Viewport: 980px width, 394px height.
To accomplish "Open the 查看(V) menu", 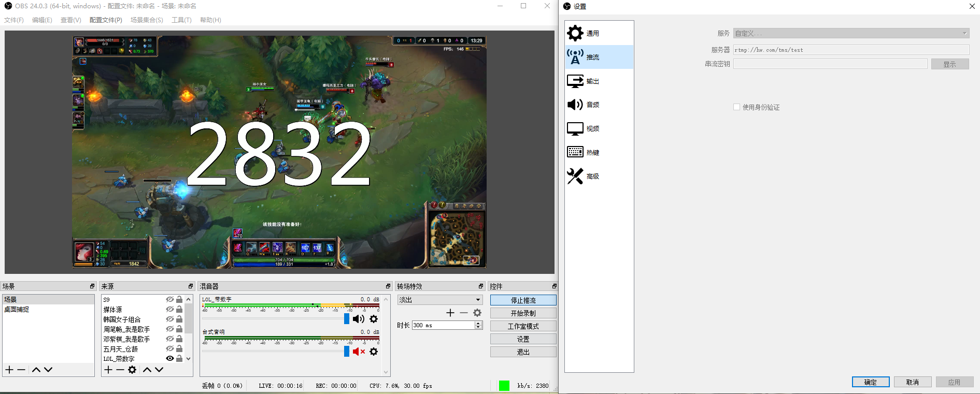I will click(71, 20).
